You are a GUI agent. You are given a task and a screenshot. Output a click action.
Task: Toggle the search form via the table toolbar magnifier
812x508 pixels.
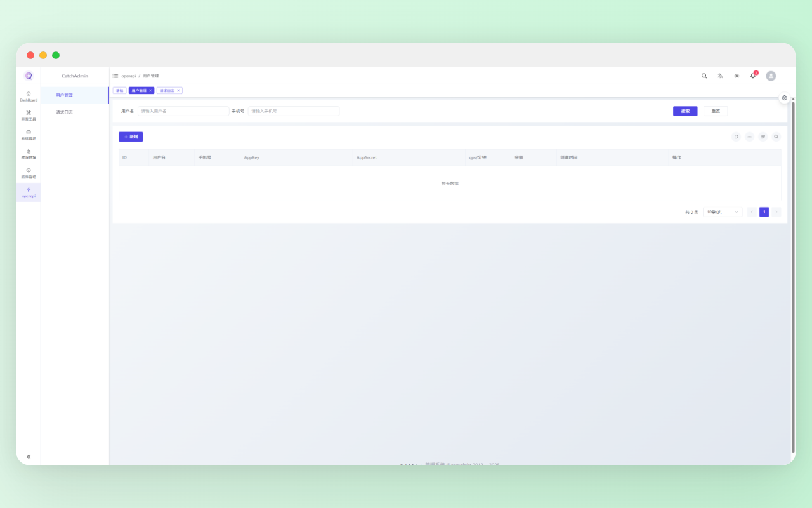coord(776,137)
